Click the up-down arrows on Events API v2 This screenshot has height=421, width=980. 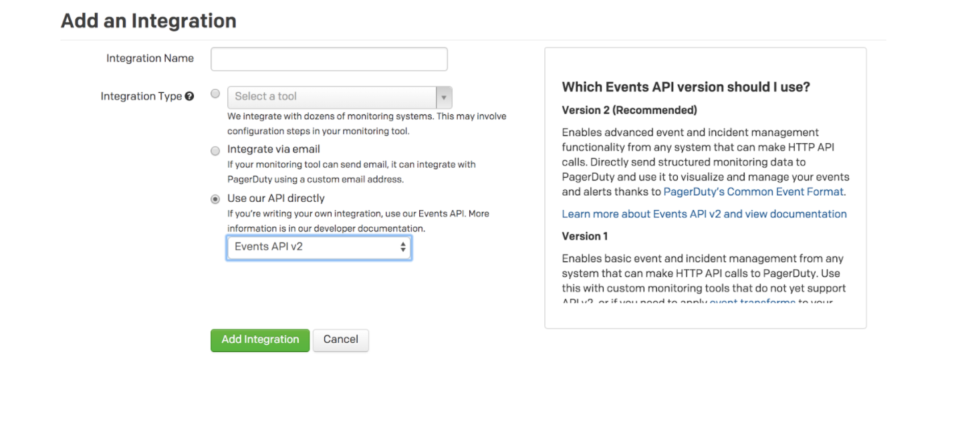click(402, 247)
